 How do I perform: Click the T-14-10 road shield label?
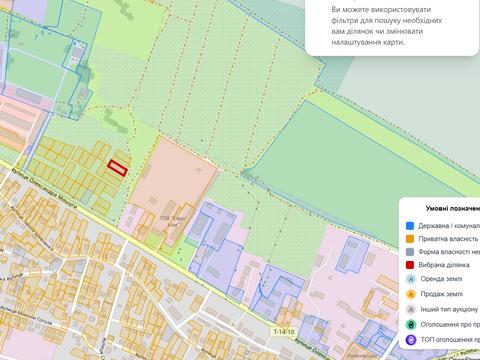point(284,332)
